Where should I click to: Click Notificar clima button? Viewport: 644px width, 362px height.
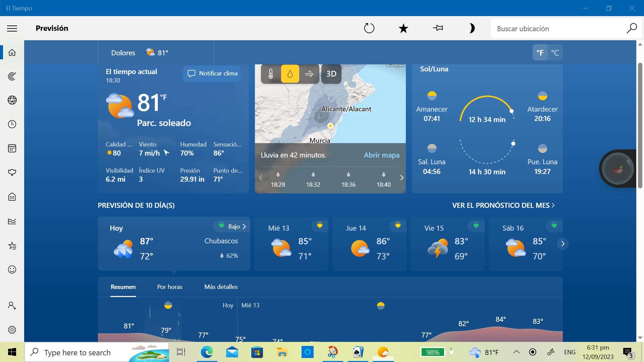[x=212, y=73]
